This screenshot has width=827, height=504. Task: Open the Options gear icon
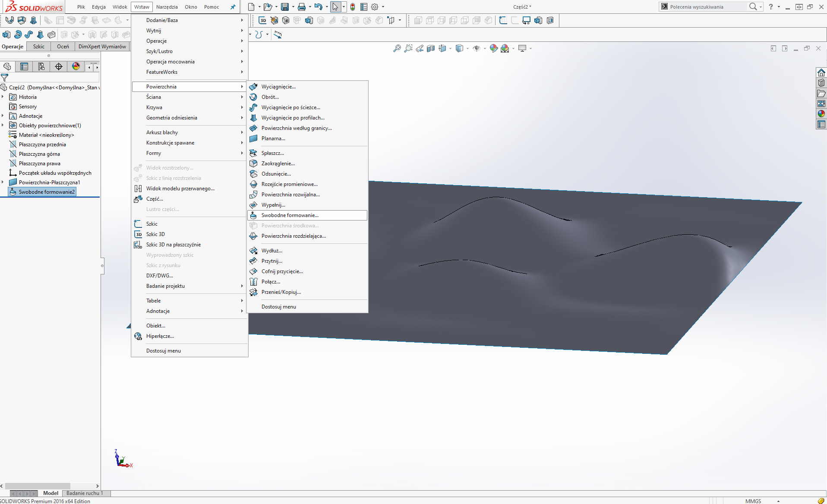[375, 7]
